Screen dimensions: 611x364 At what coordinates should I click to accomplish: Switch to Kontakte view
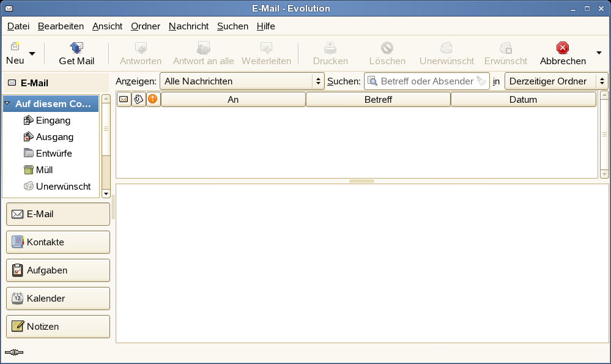click(x=58, y=242)
